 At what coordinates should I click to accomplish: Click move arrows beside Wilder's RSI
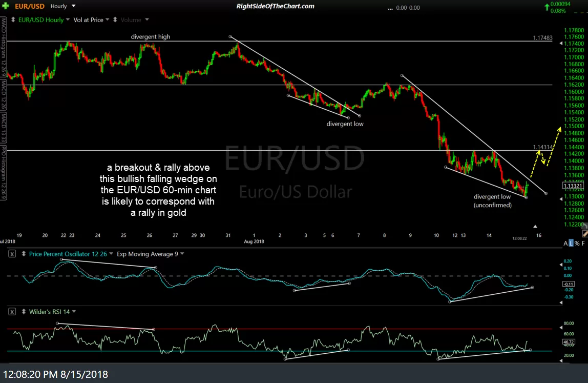click(24, 312)
